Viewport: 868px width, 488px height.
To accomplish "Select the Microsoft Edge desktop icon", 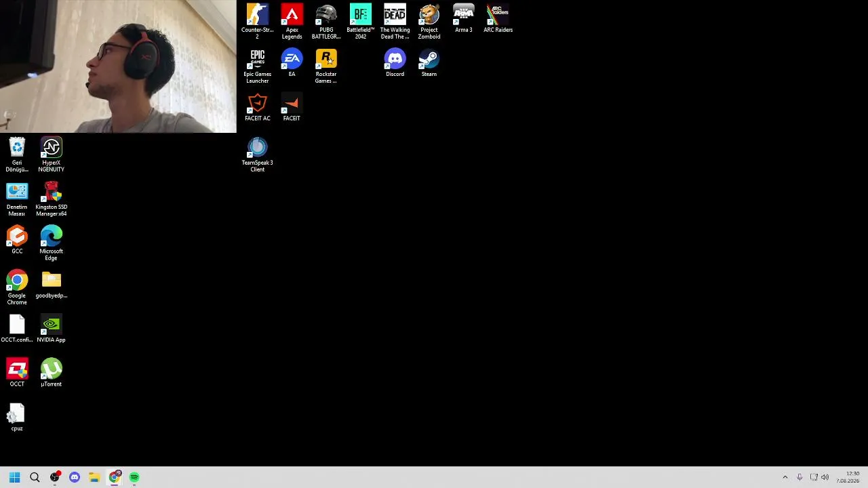I will [52, 243].
